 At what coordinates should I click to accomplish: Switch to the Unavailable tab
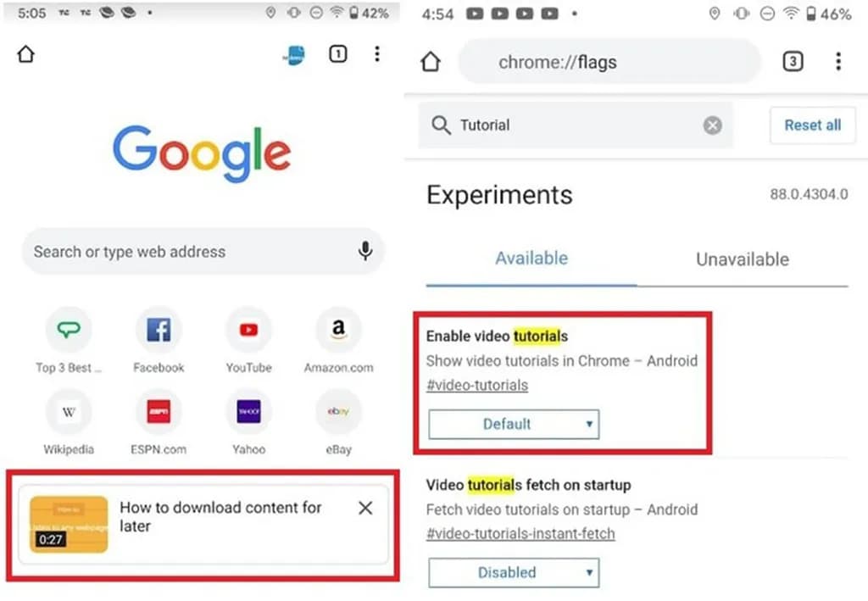click(743, 259)
